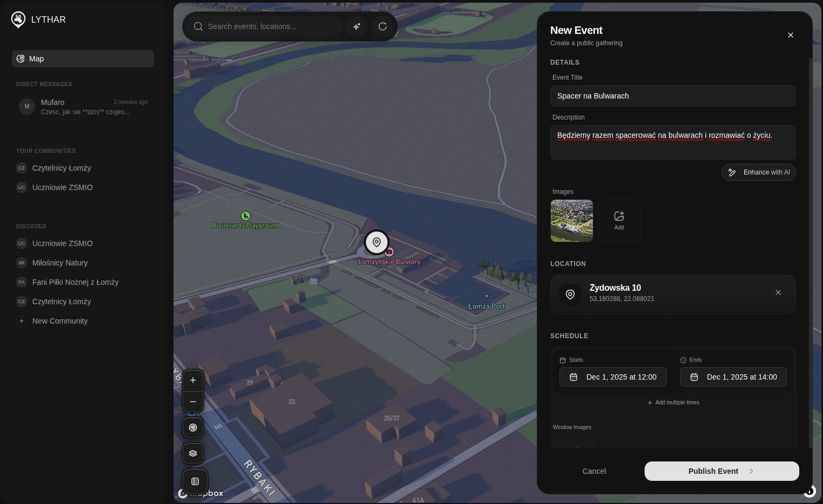Click the compass locate button
The height and width of the screenshot is (504, 823).
point(193,428)
